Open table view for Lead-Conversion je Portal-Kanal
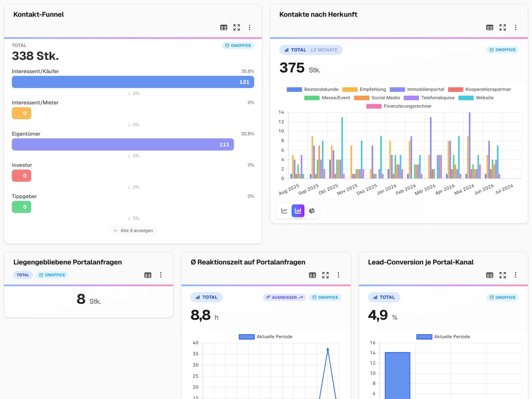The height and width of the screenshot is (399, 532). 490,275
